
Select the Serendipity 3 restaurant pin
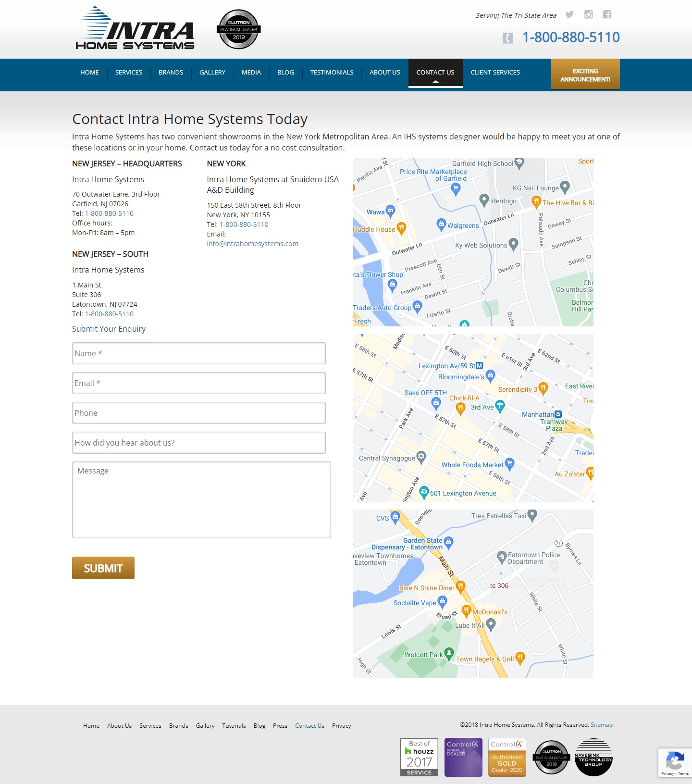point(543,388)
